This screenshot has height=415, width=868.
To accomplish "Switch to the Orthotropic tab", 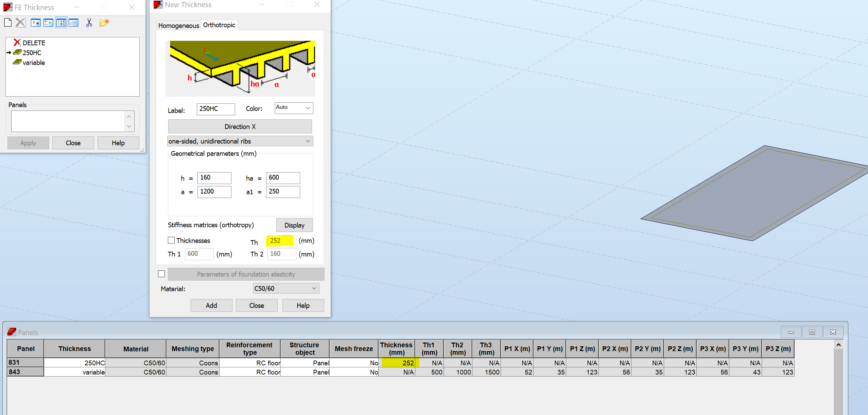I will tap(219, 25).
